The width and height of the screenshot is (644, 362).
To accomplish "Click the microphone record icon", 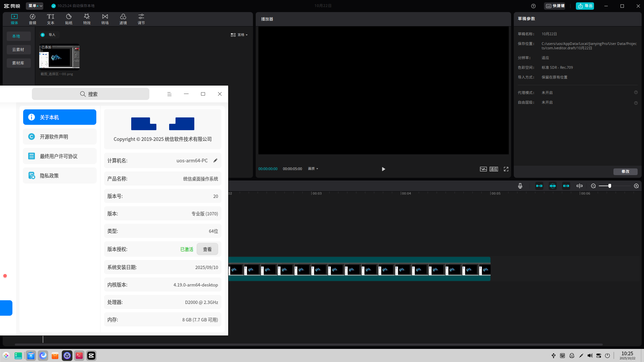I will [x=520, y=186].
